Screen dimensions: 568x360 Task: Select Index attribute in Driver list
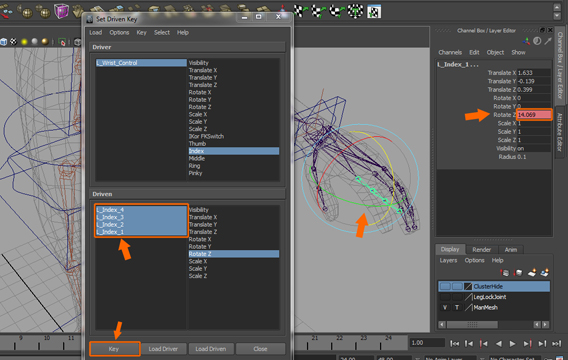234,151
